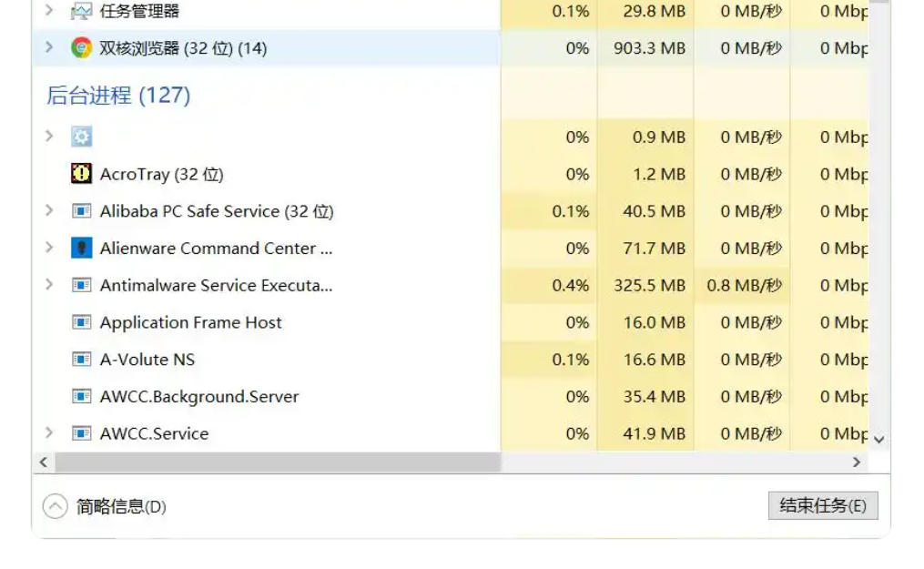The height and width of the screenshot is (569, 924).
Task: Click the AWCC.Background.Server process icon
Action: [x=81, y=396]
